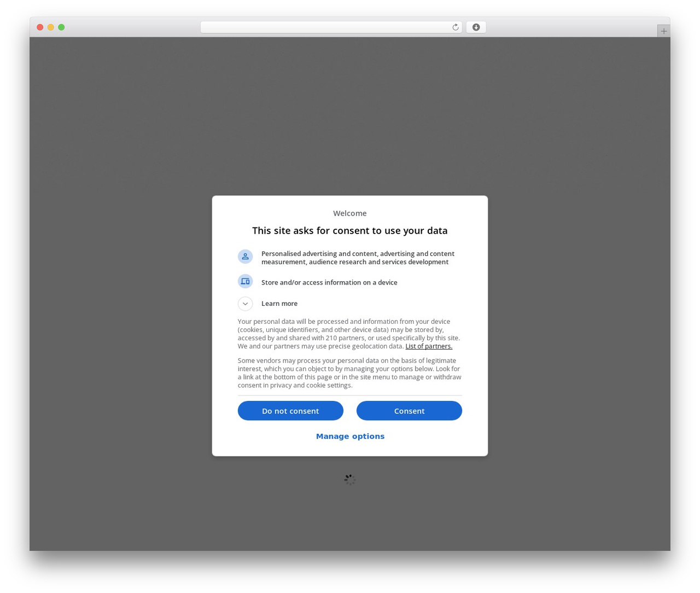Open the downloads arrow icon in the toolbar
This screenshot has height=593, width=700.
pyautogui.click(x=476, y=27)
